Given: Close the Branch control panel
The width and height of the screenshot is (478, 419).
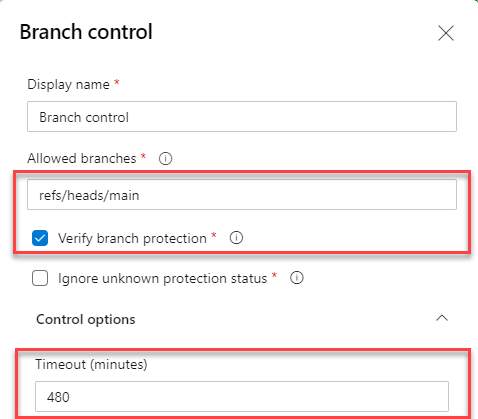Looking at the screenshot, I should tap(446, 33).
